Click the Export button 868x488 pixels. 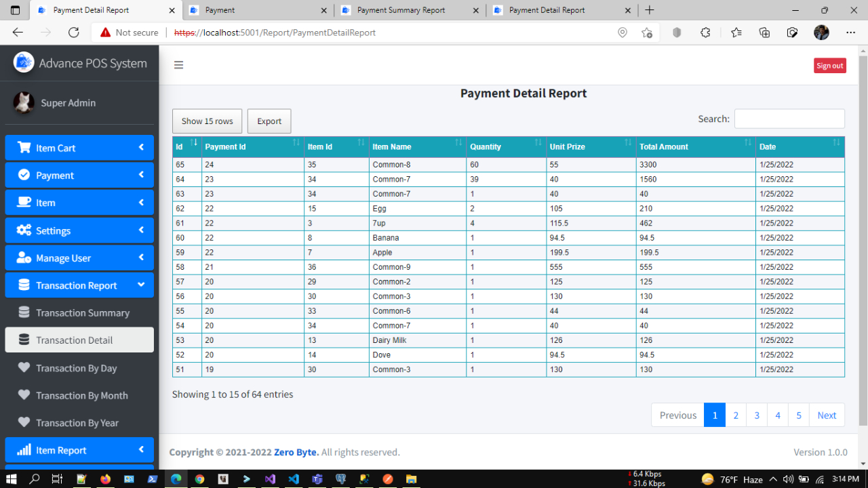click(x=269, y=121)
